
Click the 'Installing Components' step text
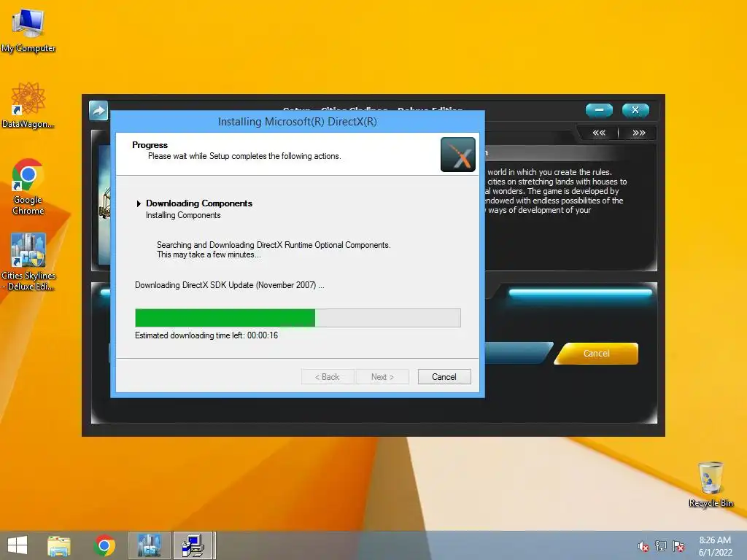(183, 215)
